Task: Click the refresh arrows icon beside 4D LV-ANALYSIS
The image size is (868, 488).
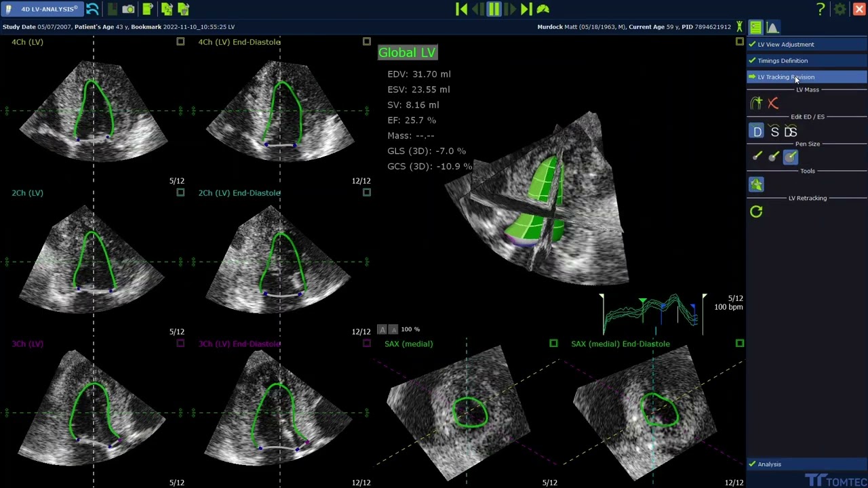Action: pos(92,9)
